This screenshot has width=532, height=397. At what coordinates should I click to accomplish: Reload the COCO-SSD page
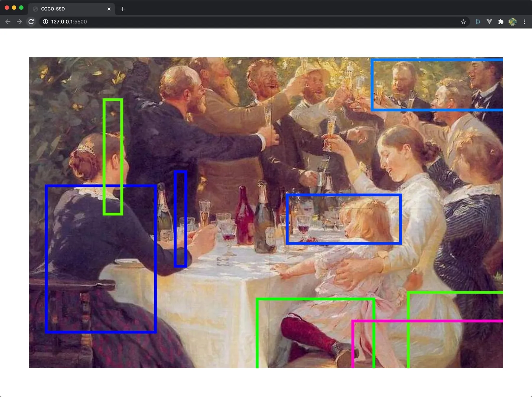[x=31, y=22]
